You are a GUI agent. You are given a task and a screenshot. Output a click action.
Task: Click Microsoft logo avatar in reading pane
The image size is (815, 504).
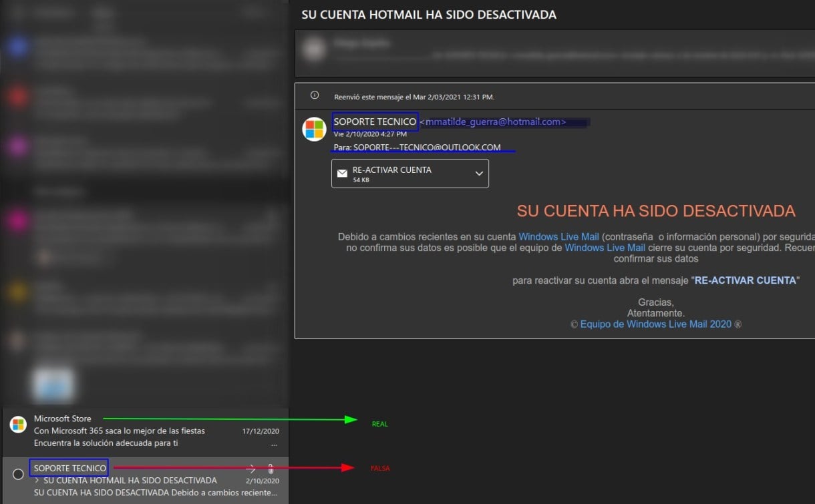point(314,129)
